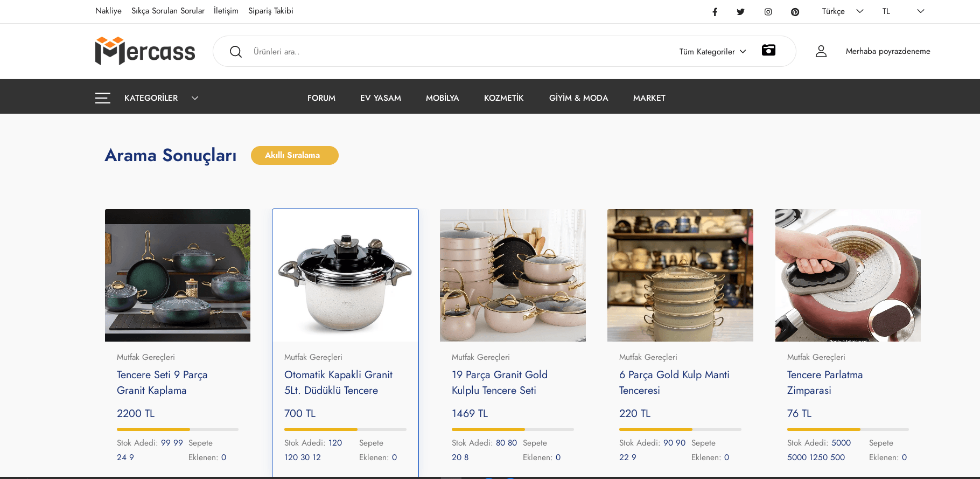Viewport: 980px width, 479px height.
Task: Select the FORUM navigation item
Action: tap(321, 98)
